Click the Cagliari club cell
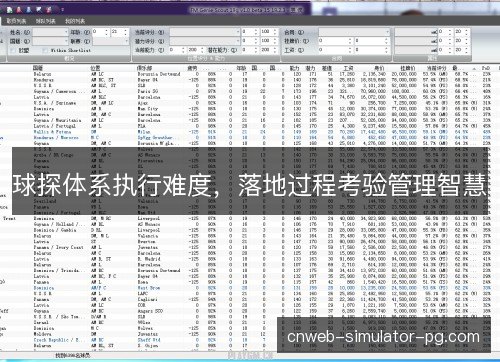The height and width of the screenshot is (362, 500). pyautogui.click(x=147, y=299)
